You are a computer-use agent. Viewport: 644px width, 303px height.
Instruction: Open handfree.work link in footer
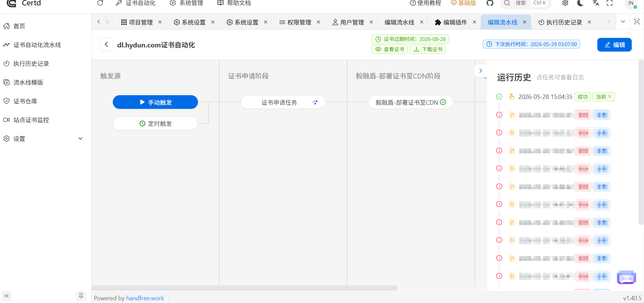[x=145, y=298]
